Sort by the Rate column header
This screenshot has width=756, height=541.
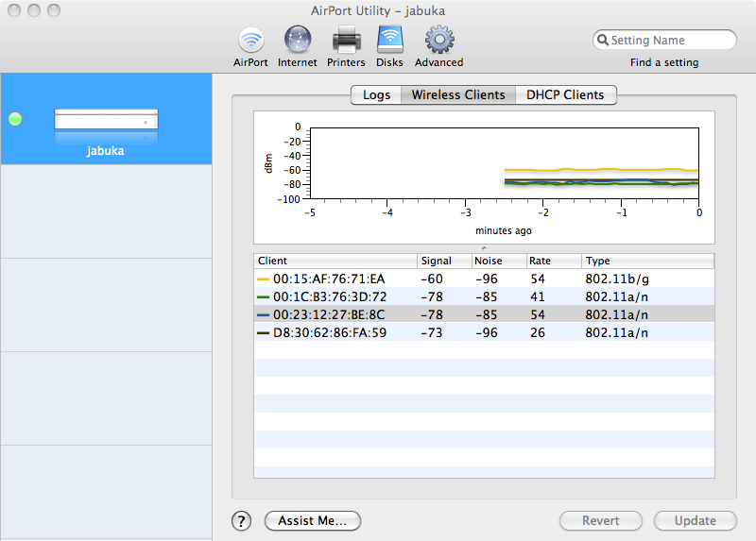pos(554,261)
